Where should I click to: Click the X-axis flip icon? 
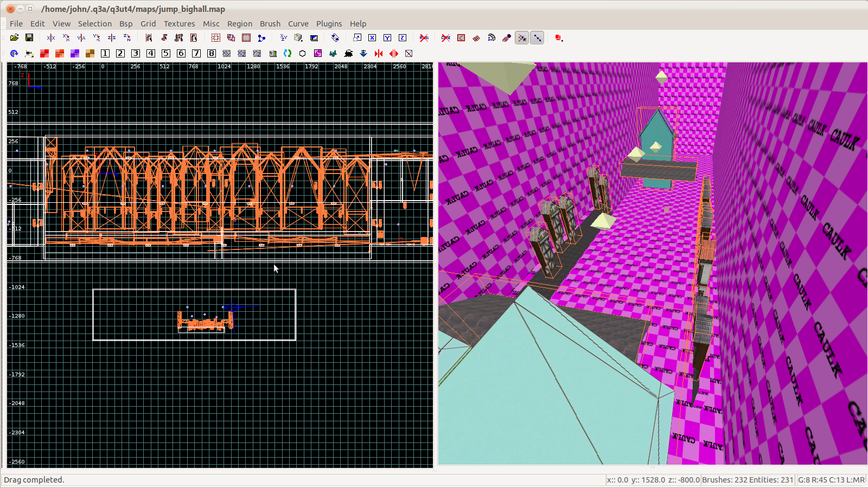point(51,38)
